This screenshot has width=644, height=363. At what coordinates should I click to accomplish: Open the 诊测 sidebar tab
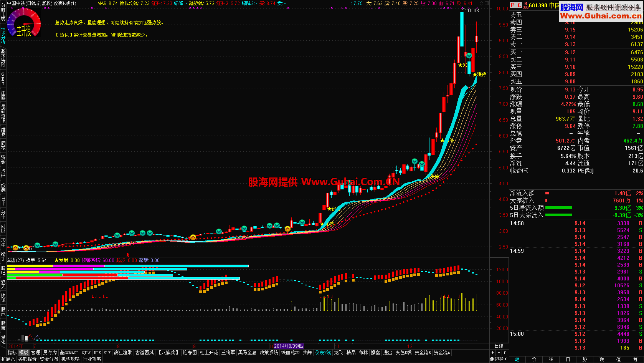[x=3, y=187]
